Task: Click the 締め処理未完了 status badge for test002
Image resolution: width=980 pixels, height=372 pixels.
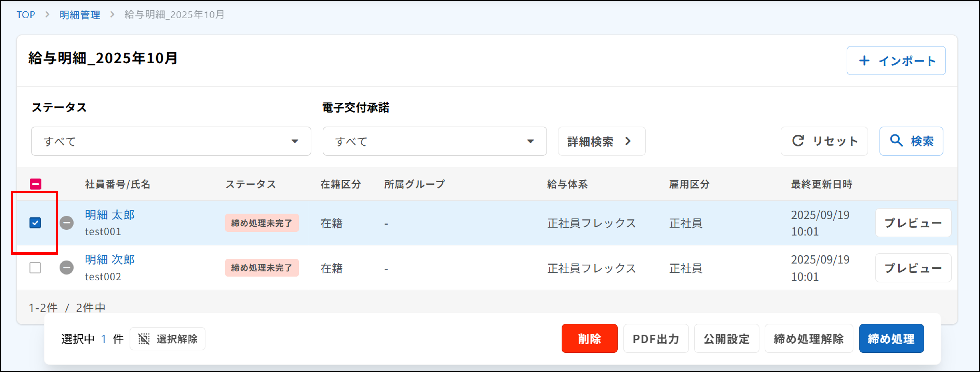Action: (x=262, y=268)
